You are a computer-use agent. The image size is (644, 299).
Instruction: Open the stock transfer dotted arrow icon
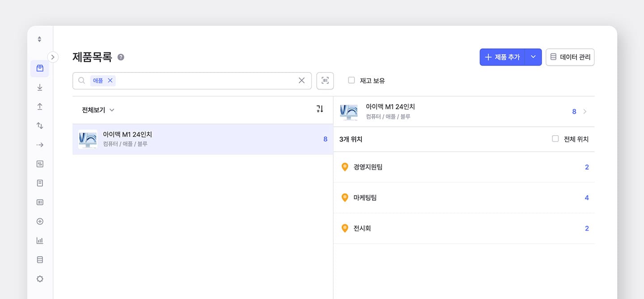tap(40, 145)
